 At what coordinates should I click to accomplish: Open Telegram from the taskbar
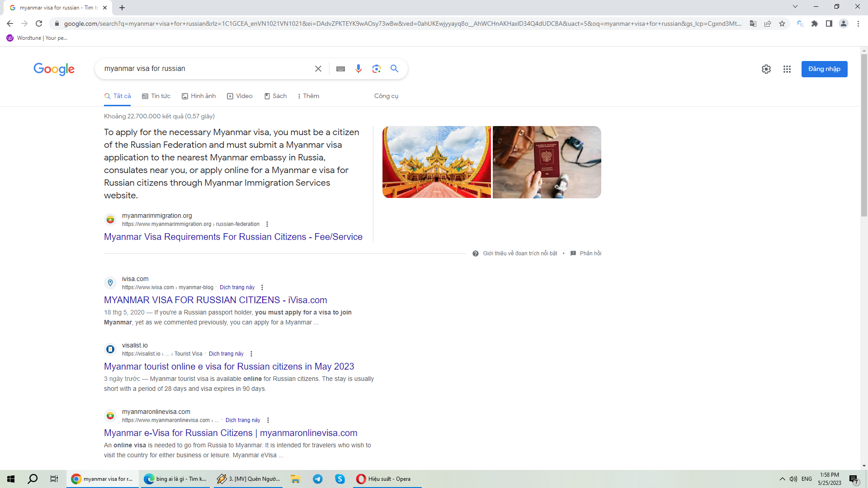click(318, 479)
